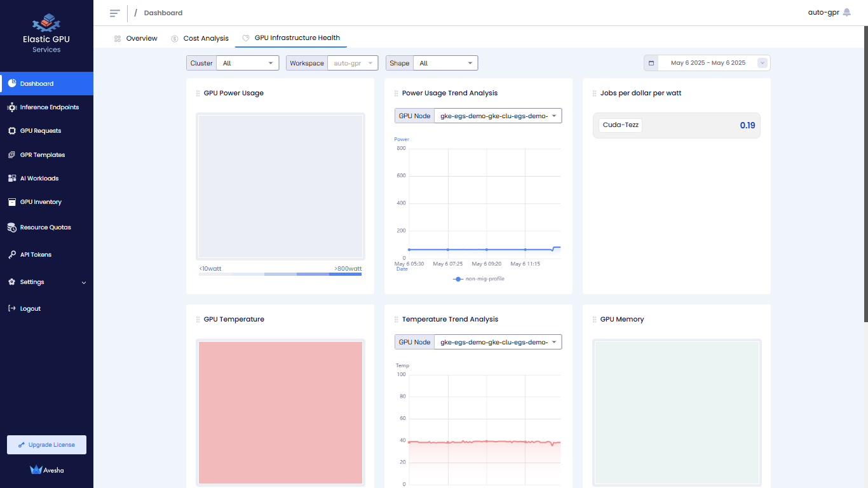The image size is (868, 488).
Task: Open the Shape dropdown
Action: coord(445,63)
